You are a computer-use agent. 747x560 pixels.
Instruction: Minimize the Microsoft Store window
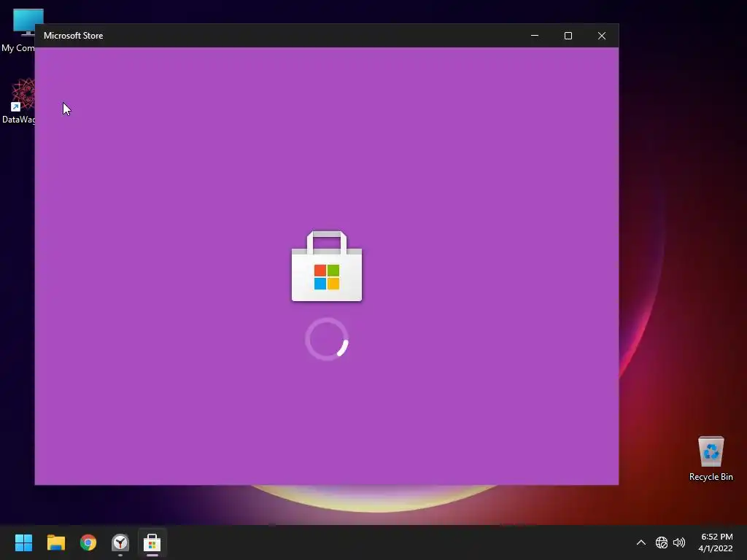click(x=535, y=36)
